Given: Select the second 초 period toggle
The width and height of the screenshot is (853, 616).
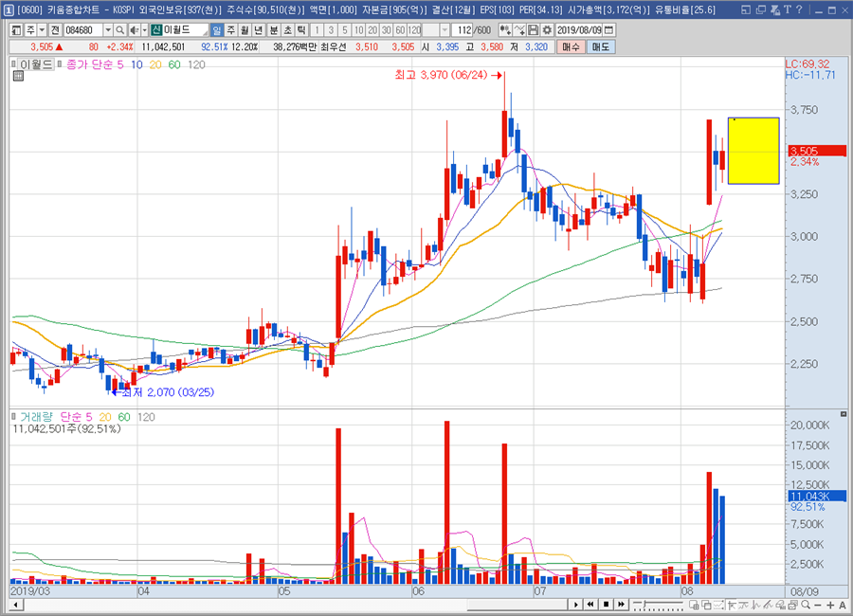Looking at the screenshot, I should pos(288,30).
